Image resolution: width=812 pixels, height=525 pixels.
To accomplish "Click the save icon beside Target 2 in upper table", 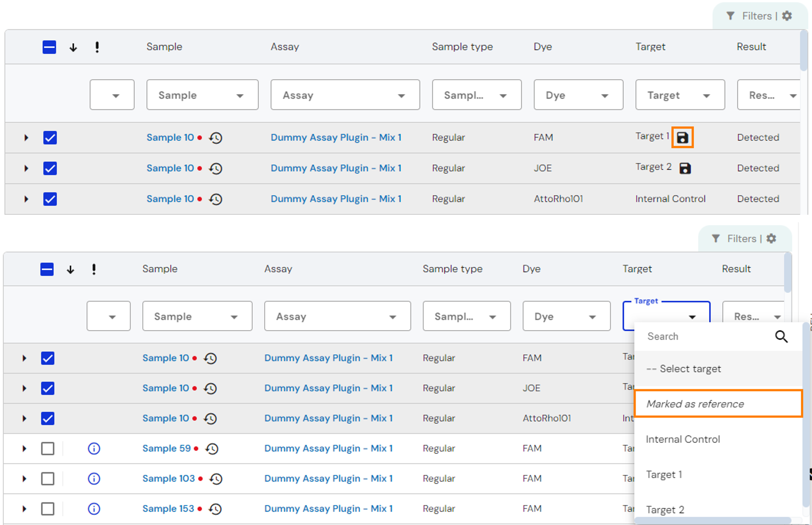I will click(685, 168).
